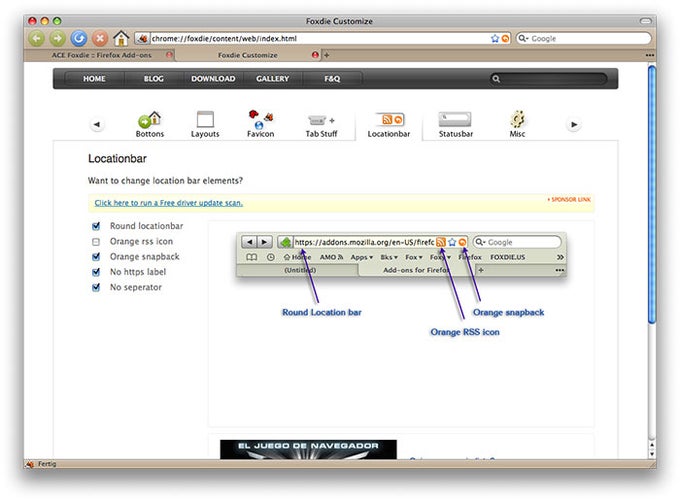
Task: Click the red Stop loading button
Action: click(100, 39)
